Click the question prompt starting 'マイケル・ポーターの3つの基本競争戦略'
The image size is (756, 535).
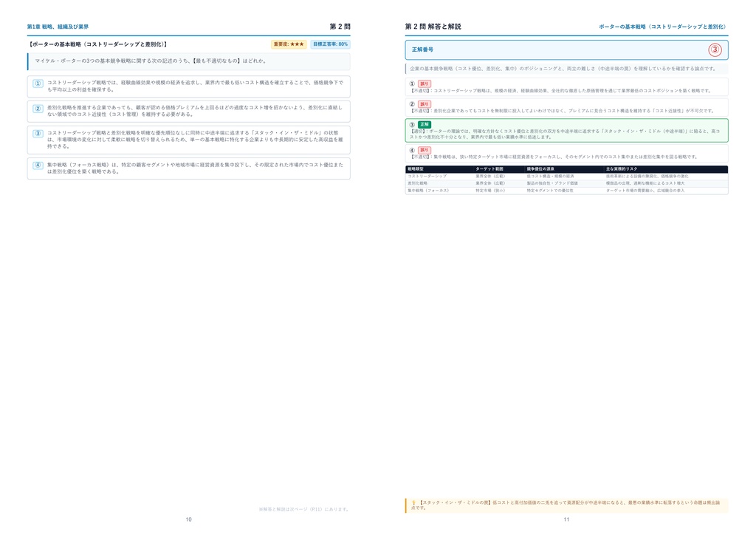coord(151,61)
